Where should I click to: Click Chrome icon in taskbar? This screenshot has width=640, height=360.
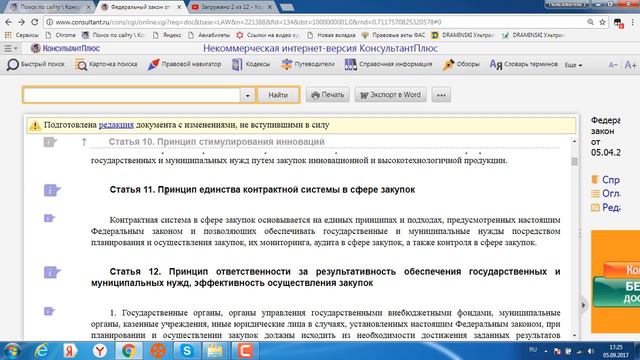(x=129, y=351)
